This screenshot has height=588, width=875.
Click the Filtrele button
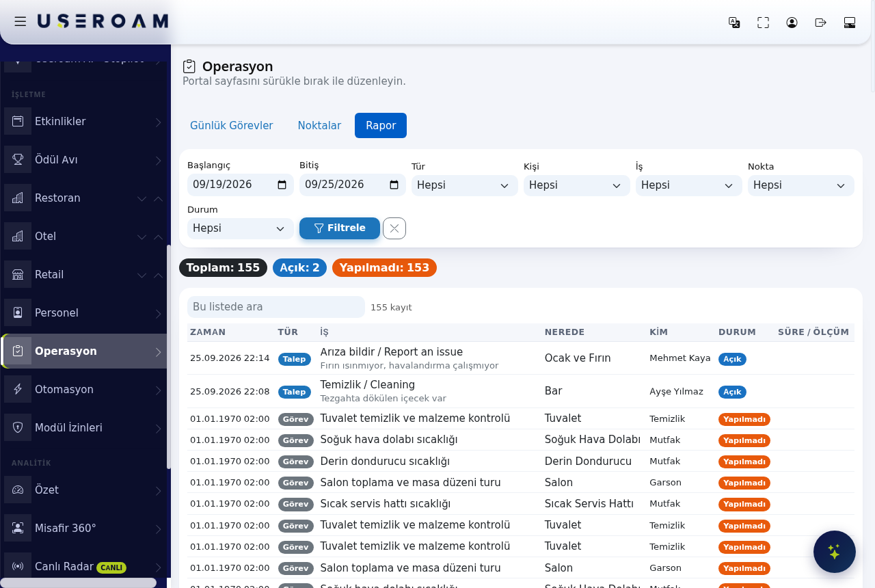pyautogui.click(x=340, y=228)
